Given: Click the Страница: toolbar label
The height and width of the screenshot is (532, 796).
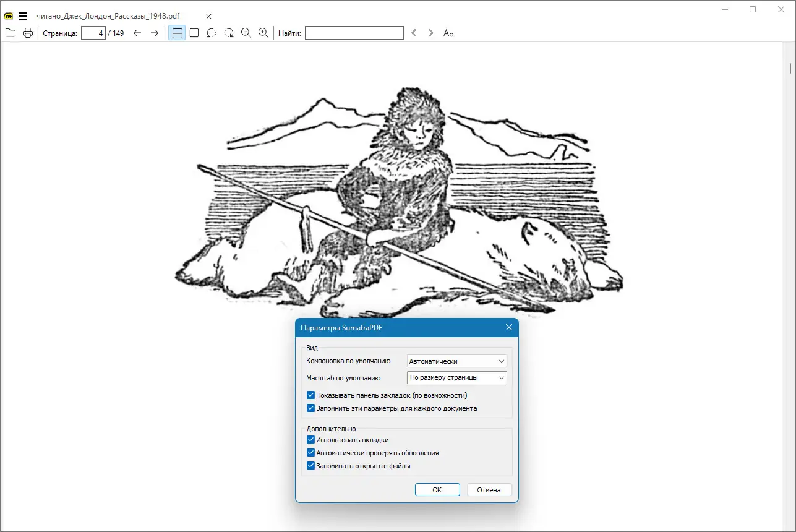Looking at the screenshot, I should [x=60, y=33].
